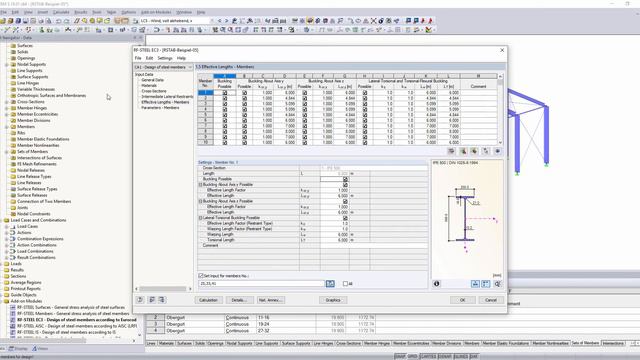
Task: Expand Sets of Members in the Navigator
Action: (7, 151)
